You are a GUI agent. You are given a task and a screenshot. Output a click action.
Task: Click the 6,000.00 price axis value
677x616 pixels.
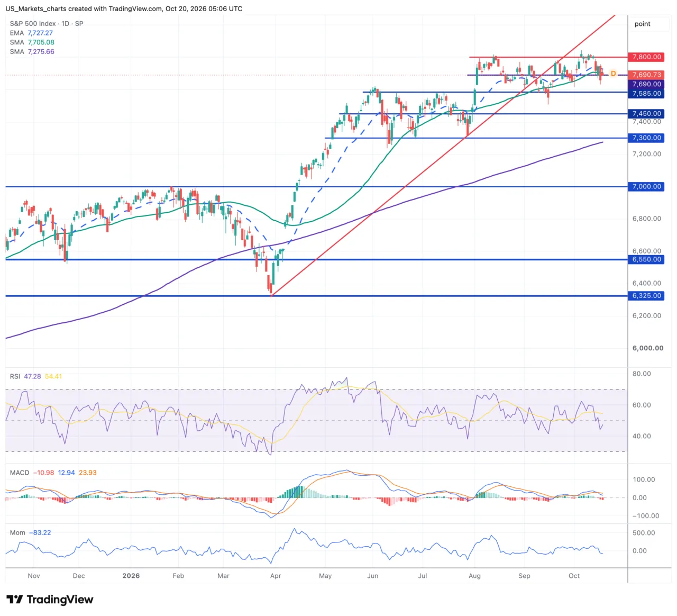coord(647,348)
